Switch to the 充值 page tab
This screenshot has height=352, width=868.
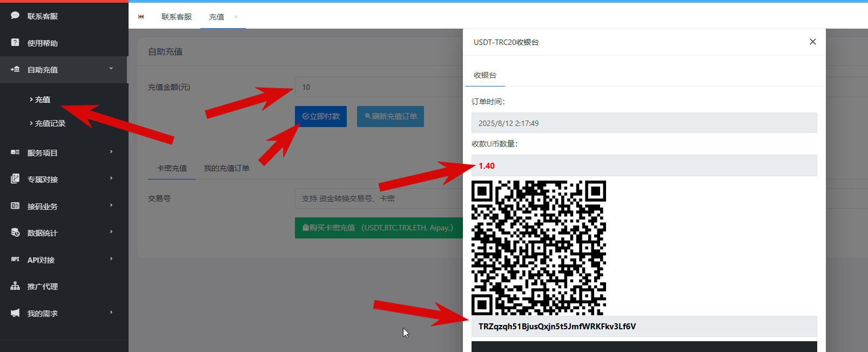(217, 17)
